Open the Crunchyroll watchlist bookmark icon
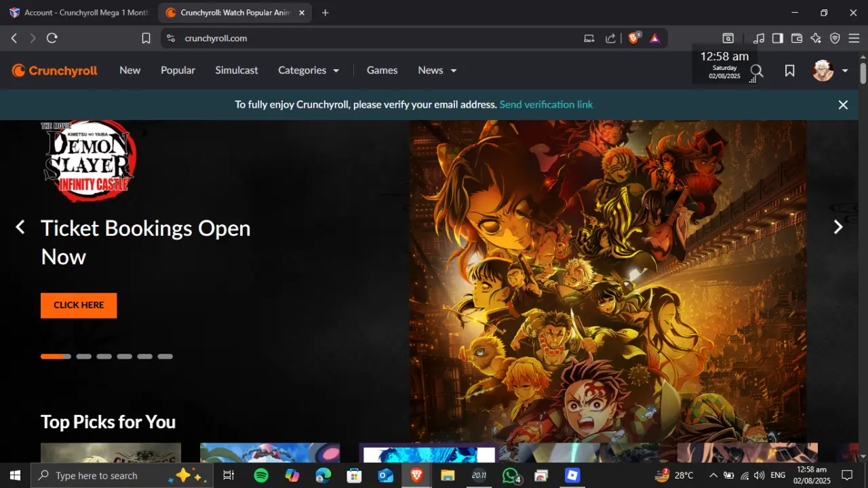Viewport: 868px width, 488px height. click(x=789, y=70)
